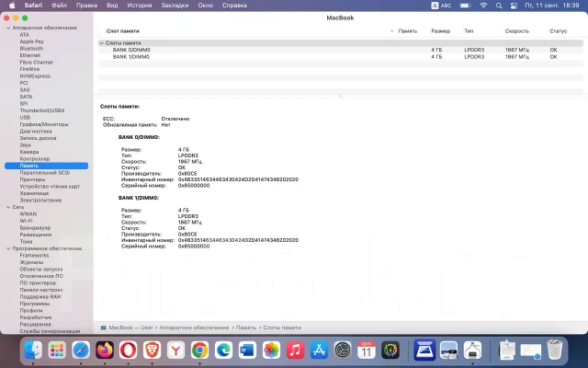Launch Firefox from the Dock

click(105, 351)
